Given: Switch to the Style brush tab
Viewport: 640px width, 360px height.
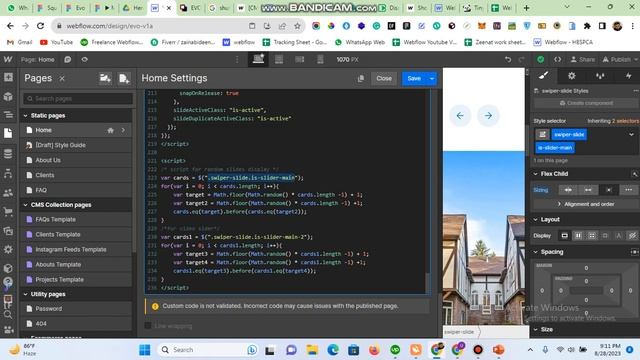Looking at the screenshot, I should click(543, 76).
